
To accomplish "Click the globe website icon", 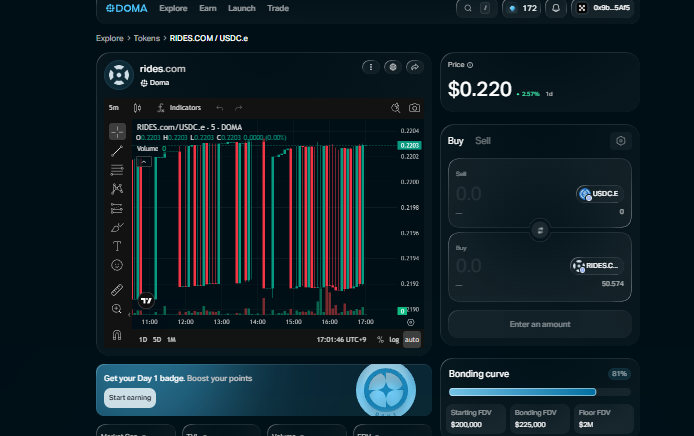I will pyautogui.click(x=393, y=67).
